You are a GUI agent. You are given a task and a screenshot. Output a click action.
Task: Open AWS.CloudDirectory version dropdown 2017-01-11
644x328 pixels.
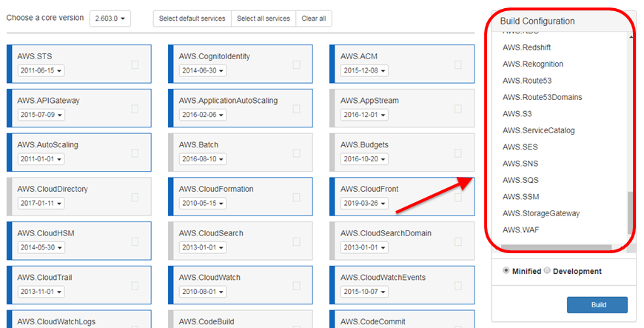[x=41, y=203]
